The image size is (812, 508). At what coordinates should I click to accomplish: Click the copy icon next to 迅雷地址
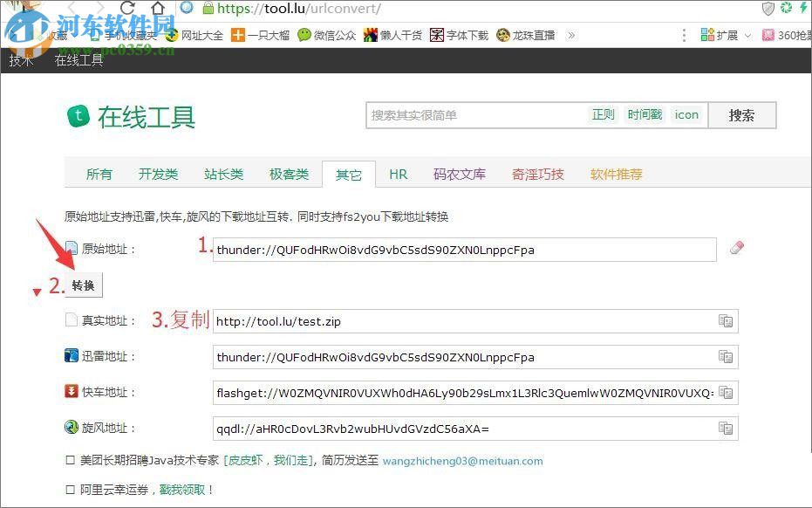pyautogui.click(x=726, y=356)
